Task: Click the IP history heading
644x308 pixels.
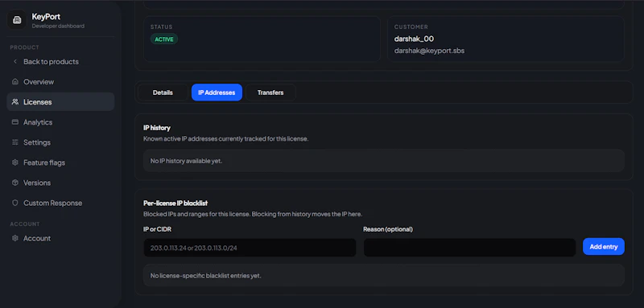Action: click(157, 128)
